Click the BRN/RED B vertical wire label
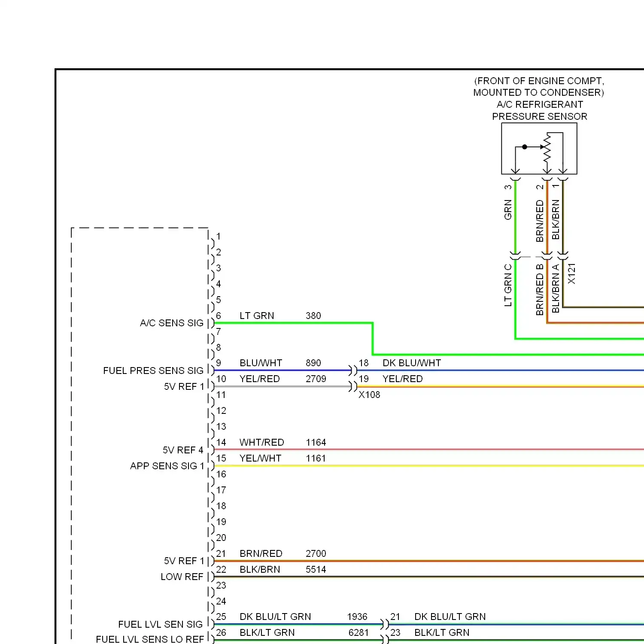Viewport: 644px width, 644px height. click(540, 289)
